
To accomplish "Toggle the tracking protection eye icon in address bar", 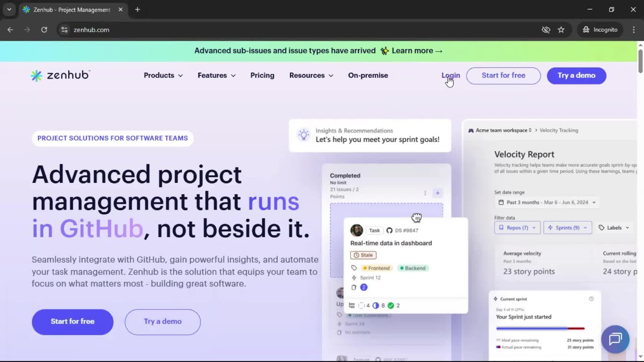I will (546, 30).
